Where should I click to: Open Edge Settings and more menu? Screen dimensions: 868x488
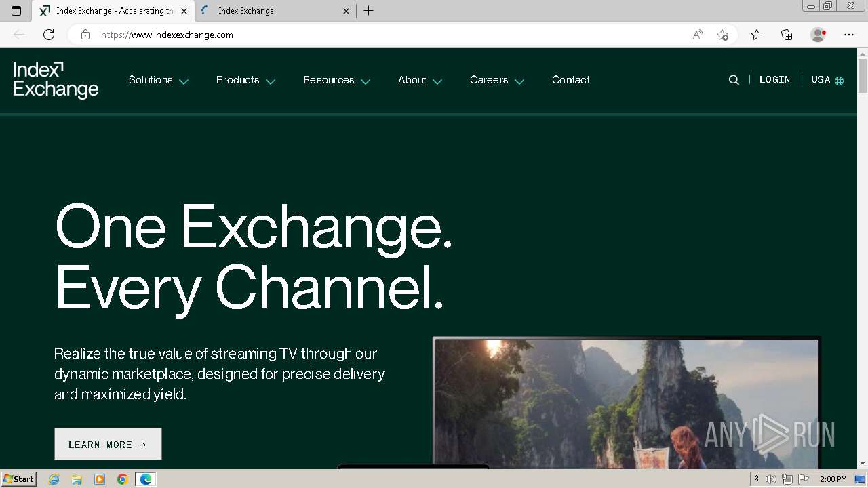click(x=849, y=35)
